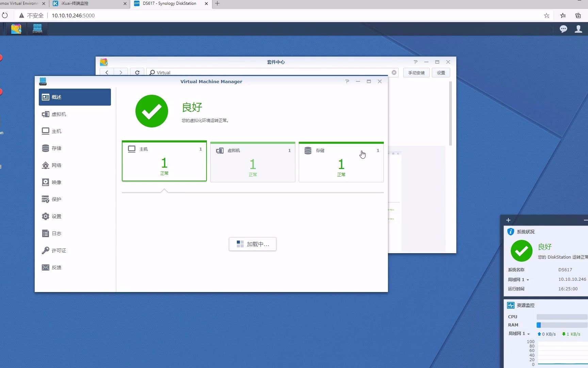Click the help icon in 套件中心

415,62
